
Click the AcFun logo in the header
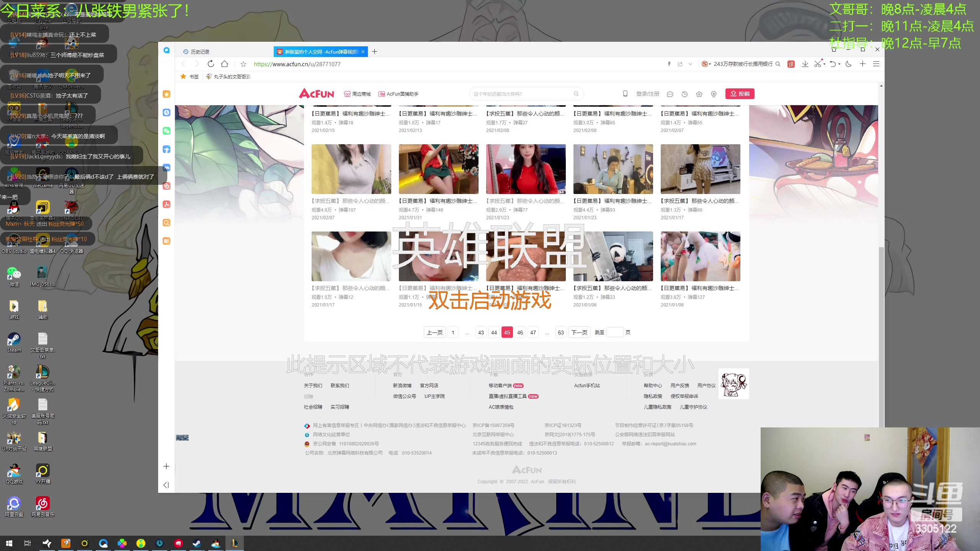(317, 94)
